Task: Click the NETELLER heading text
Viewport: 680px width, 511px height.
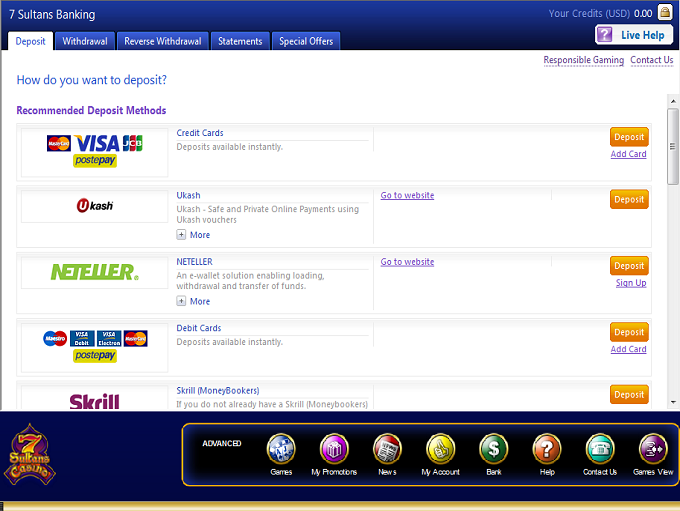Action: tap(194, 262)
